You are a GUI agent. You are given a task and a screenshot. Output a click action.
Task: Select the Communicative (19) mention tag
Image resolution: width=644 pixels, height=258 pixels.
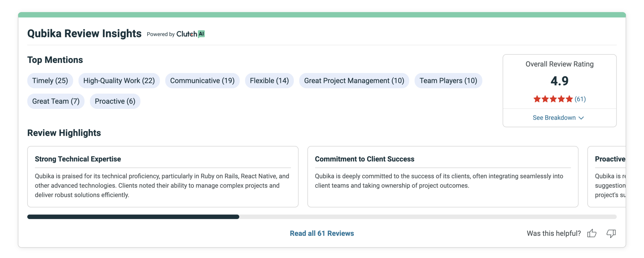tap(202, 81)
